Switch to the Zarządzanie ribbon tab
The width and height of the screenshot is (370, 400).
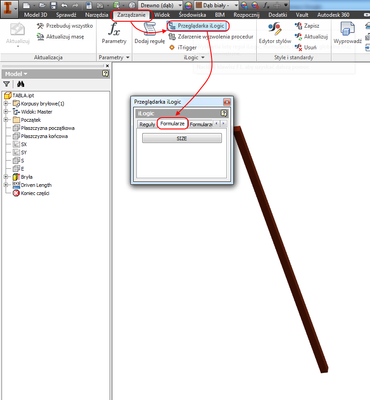[x=131, y=15]
